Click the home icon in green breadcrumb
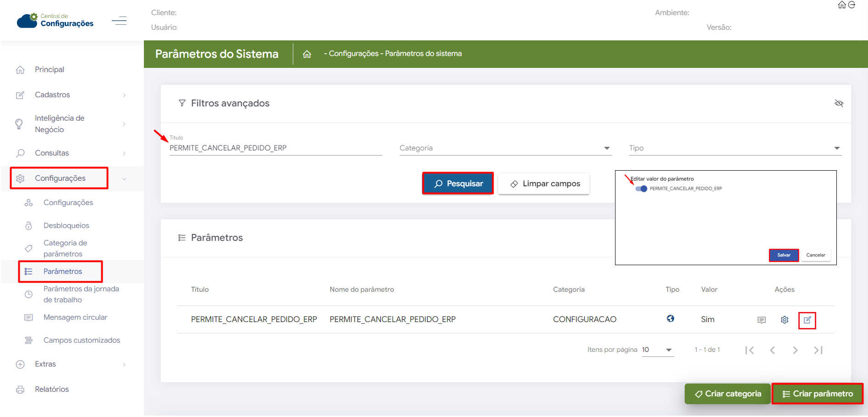Image resolution: width=868 pixels, height=417 pixels. [307, 54]
